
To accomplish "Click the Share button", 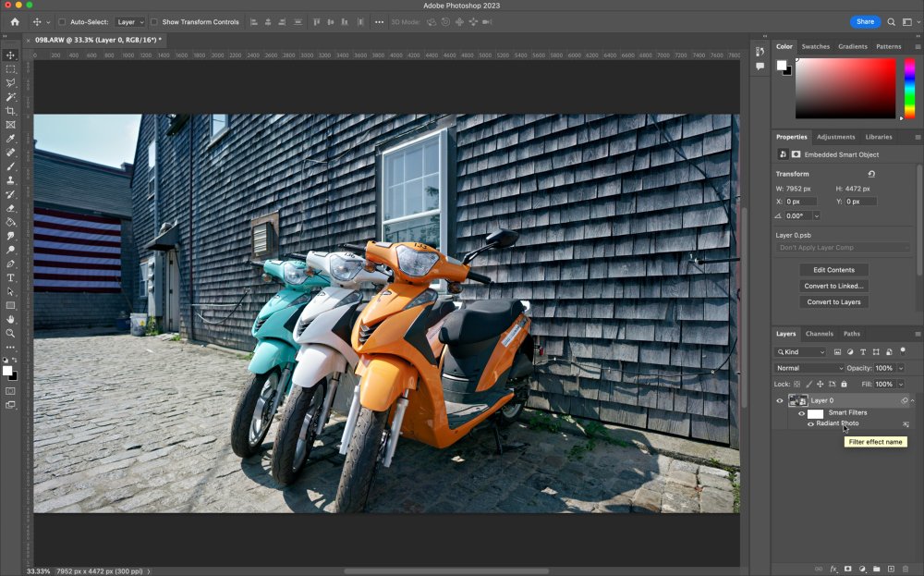I will pyautogui.click(x=865, y=21).
